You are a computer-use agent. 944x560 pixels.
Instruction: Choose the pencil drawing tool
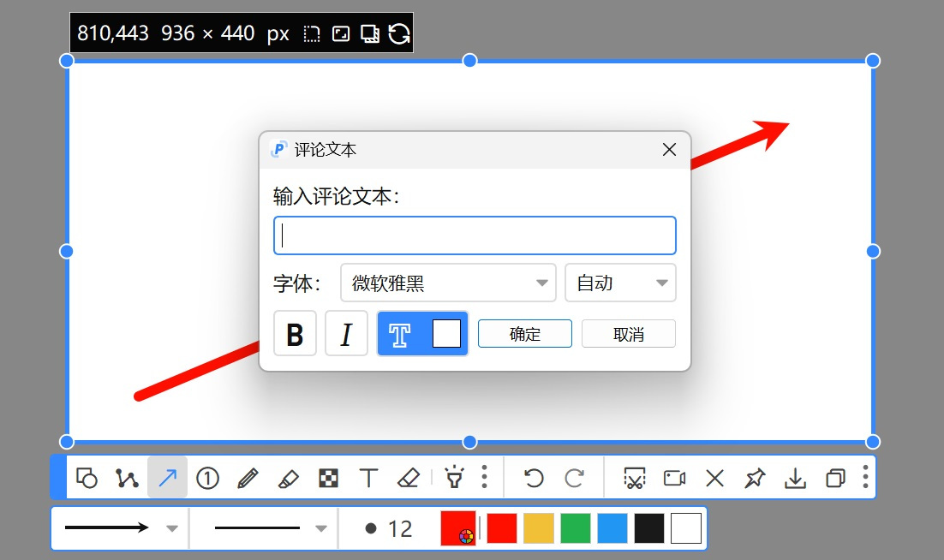pos(248,478)
